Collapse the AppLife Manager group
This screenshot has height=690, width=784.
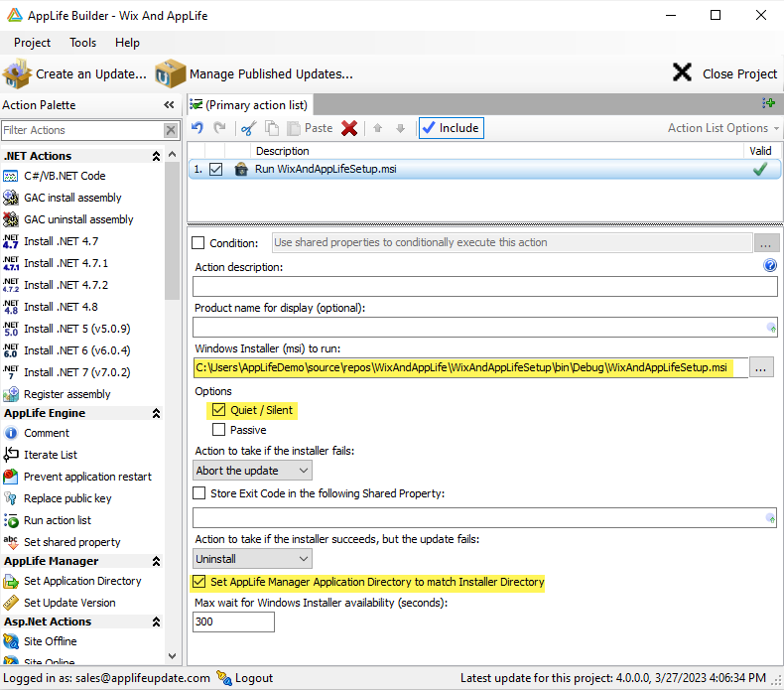(157, 561)
